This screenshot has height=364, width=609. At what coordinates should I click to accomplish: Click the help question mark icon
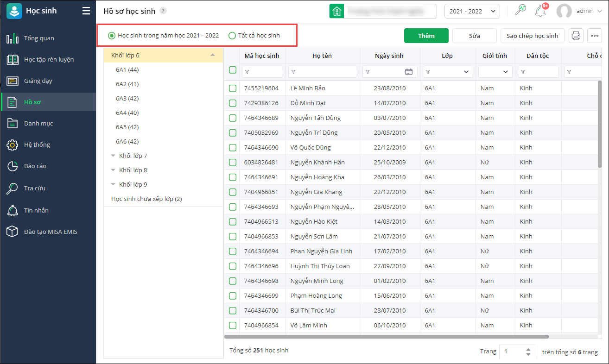[x=163, y=11]
